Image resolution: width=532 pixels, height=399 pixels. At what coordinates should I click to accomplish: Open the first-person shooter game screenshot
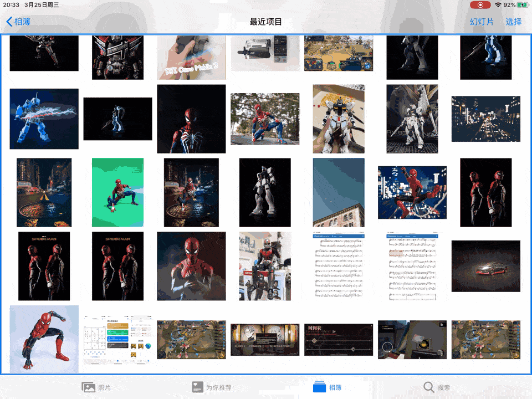[x=412, y=340]
